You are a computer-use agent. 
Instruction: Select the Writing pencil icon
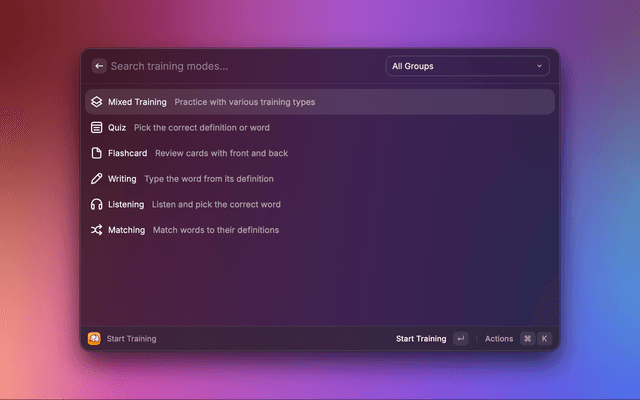[96, 179]
